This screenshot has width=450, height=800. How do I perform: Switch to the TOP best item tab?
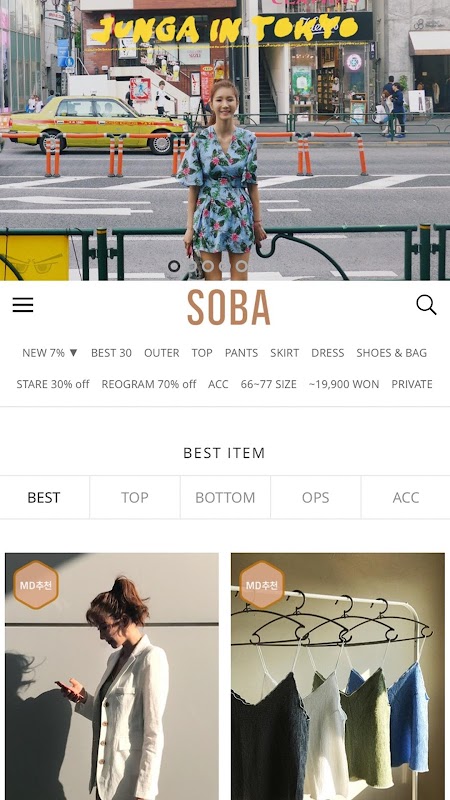pyautogui.click(x=135, y=497)
